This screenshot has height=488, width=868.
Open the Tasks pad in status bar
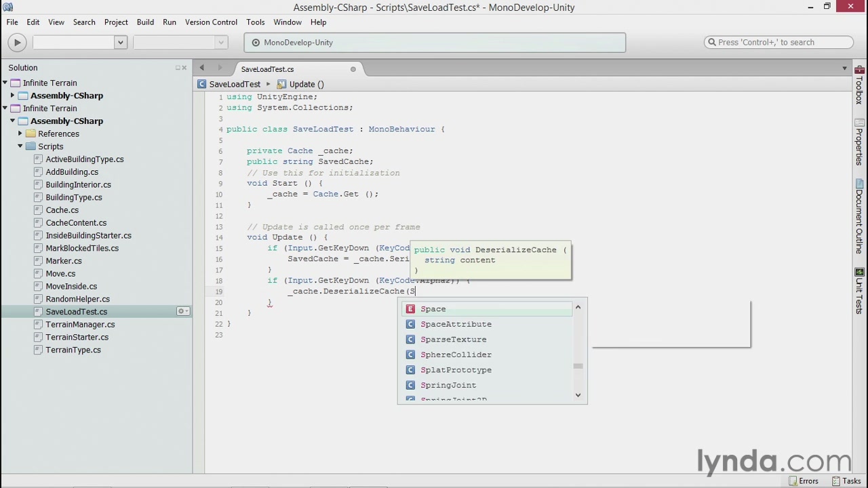pos(846,481)
